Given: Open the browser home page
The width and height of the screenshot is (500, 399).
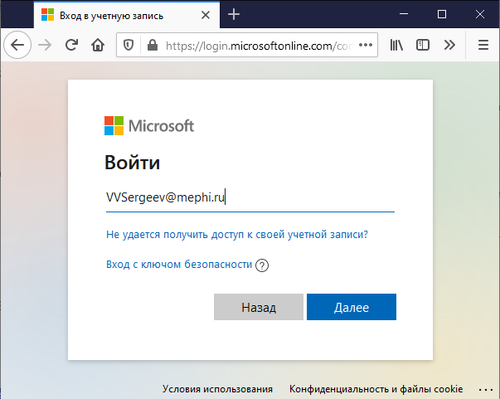Looking at the screenshot, I should 98,45.
